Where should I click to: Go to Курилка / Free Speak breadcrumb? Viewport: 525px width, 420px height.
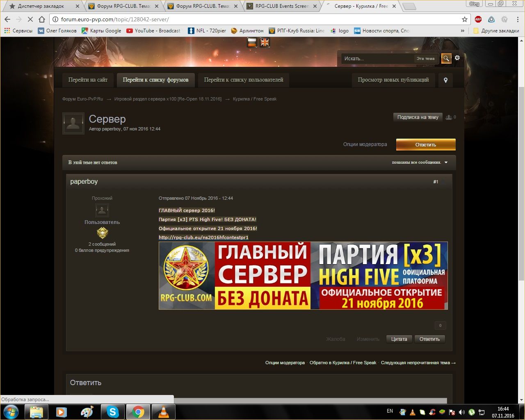click(x=255, y=99)
